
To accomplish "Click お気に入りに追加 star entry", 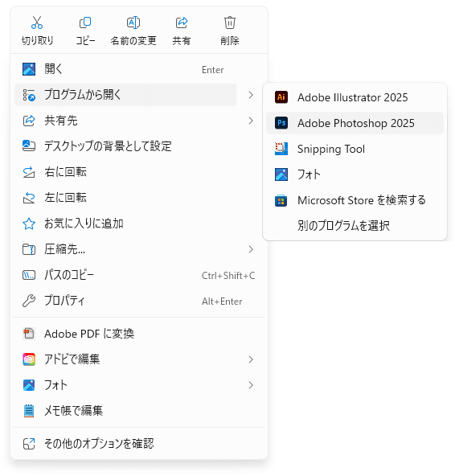I will pos(139,224).
